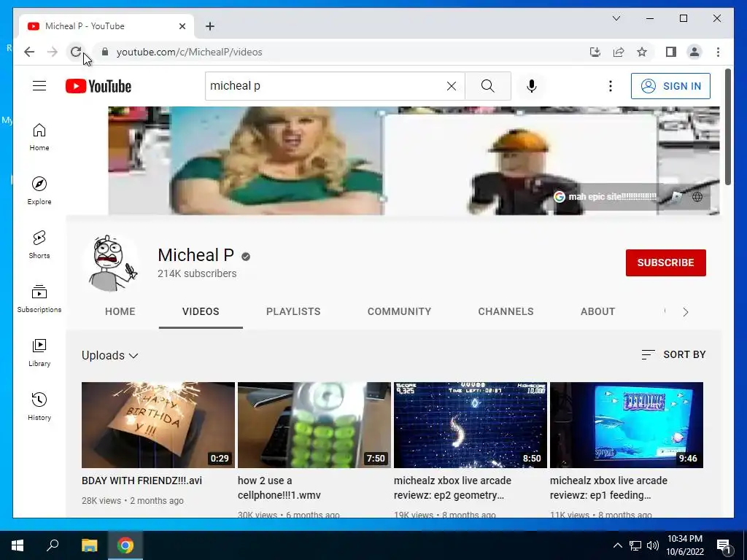The height and width of the screenshot is (560, 747).
Task: Click the page vertical scrollbar thumb
Action: pos(727,127)
